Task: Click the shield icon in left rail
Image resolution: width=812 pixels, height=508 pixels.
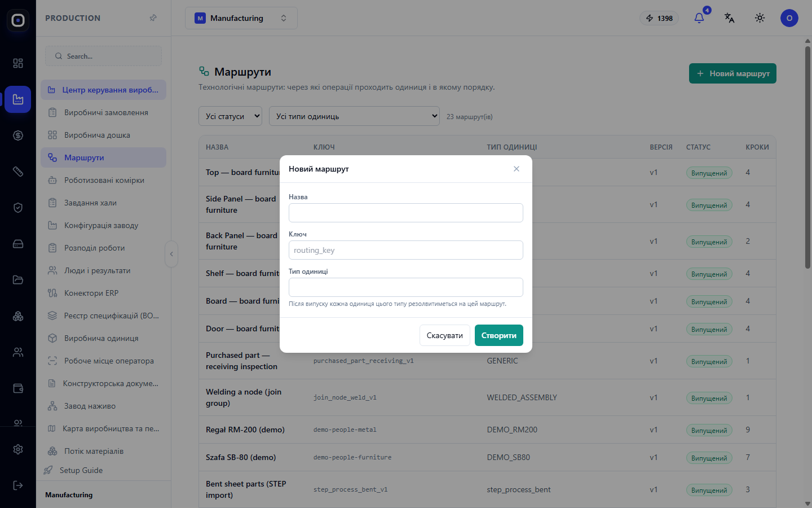Action: tap(18, 208)
